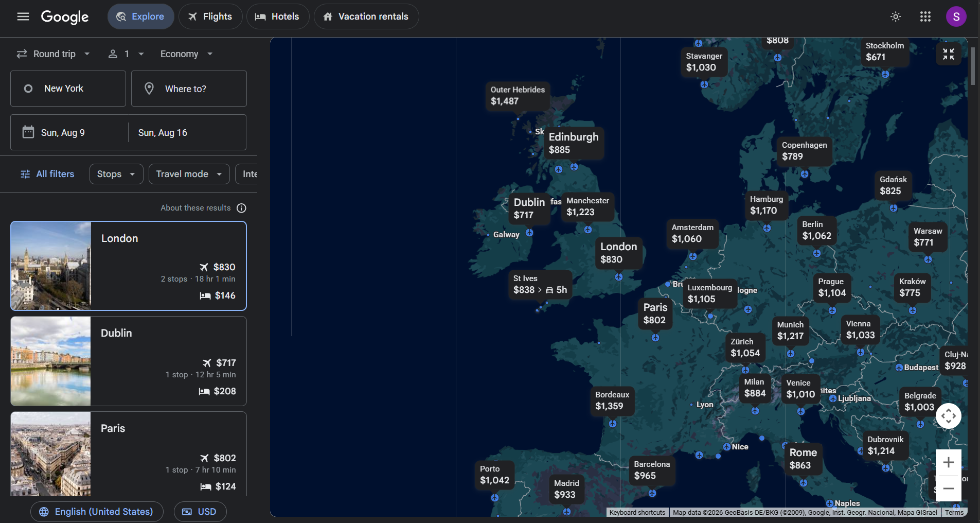Click the New York origin field
The image size is (980, 523).
tap(68, 89)
